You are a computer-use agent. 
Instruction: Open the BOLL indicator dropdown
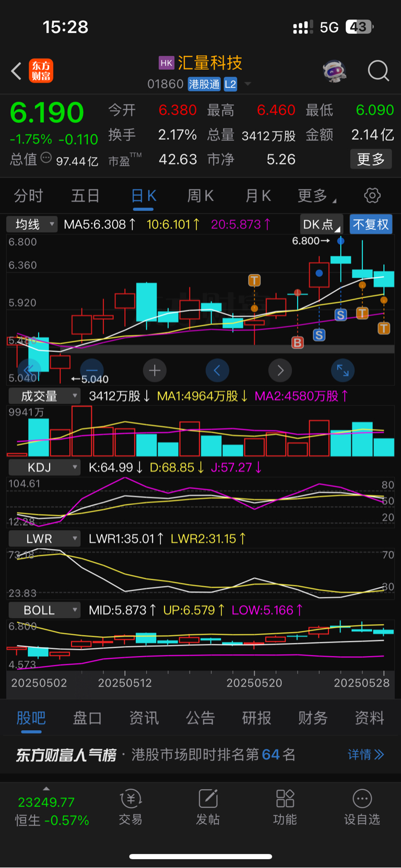(x=44, y=610)
